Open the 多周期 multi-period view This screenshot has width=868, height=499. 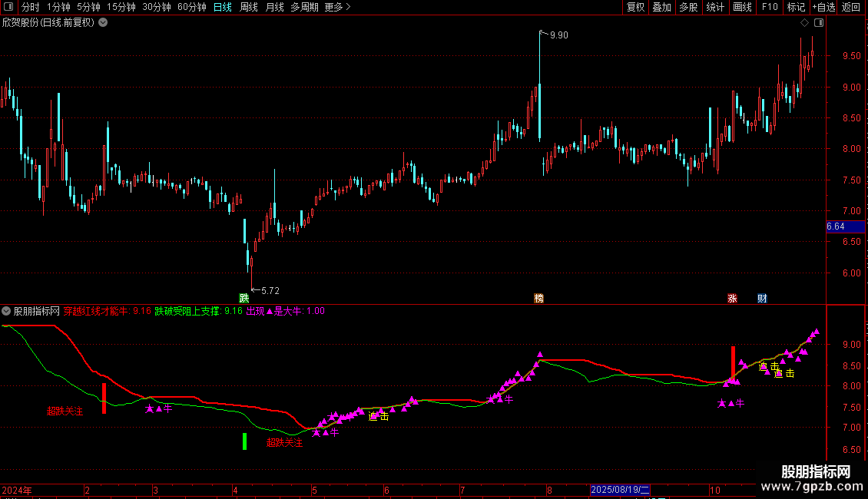coord(304,7)
